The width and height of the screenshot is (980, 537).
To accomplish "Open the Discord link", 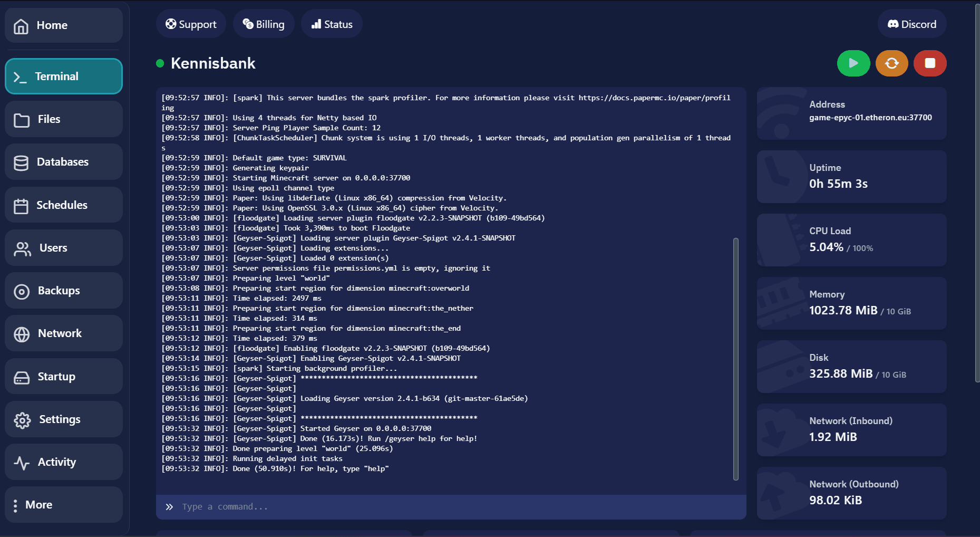I will pos(911,24).
